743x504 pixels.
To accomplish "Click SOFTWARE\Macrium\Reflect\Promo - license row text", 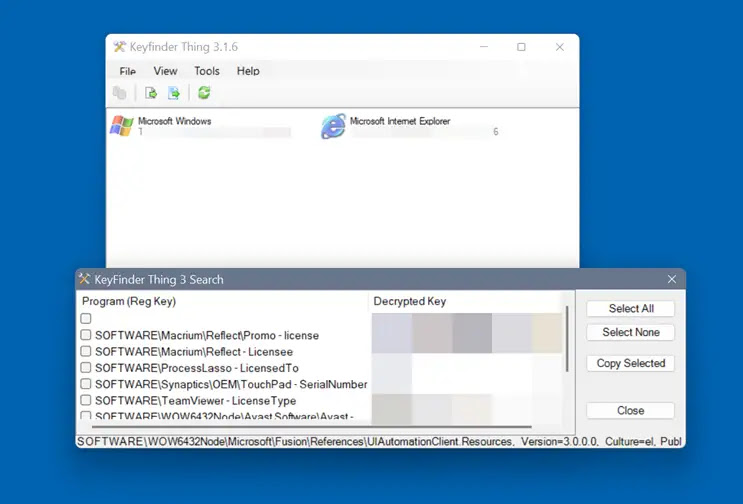I will pos(207,335).
